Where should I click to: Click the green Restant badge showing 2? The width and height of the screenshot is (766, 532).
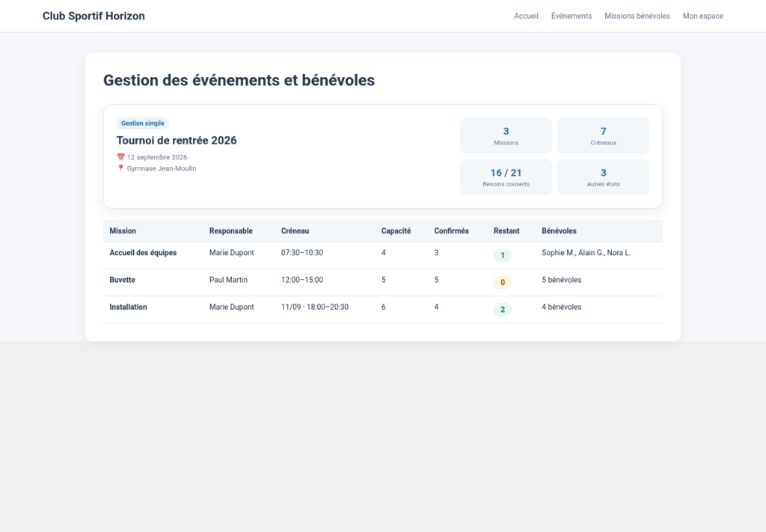(x=502, y=310)
